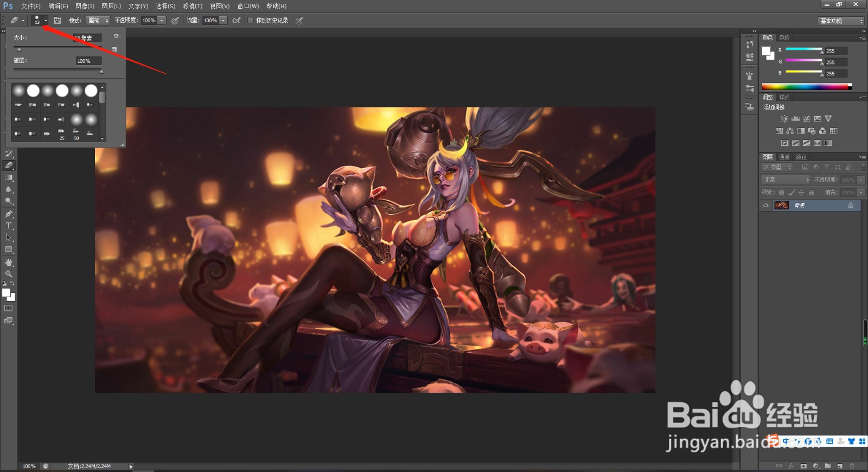Add Black & White adjustment icon

[801, 131]
